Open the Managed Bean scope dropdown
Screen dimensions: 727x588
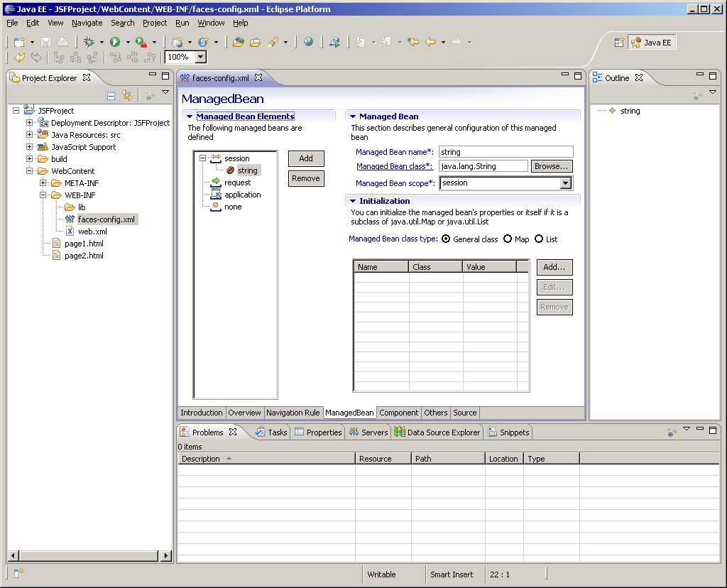point(565,183)
